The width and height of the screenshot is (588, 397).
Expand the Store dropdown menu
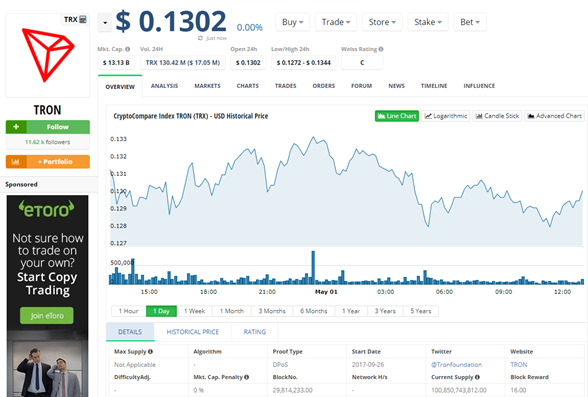coord(382,22)
